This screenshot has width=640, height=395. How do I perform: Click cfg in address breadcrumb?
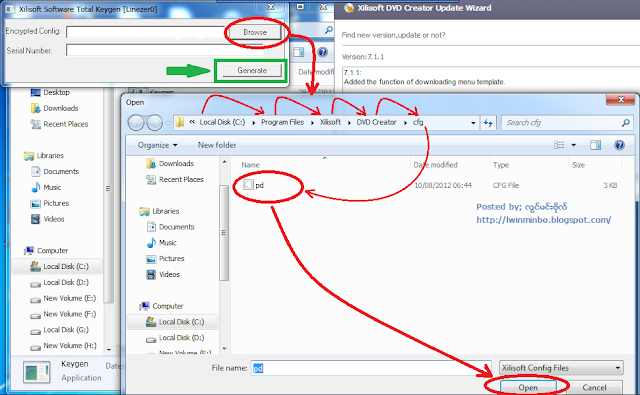tap(418, 122)
